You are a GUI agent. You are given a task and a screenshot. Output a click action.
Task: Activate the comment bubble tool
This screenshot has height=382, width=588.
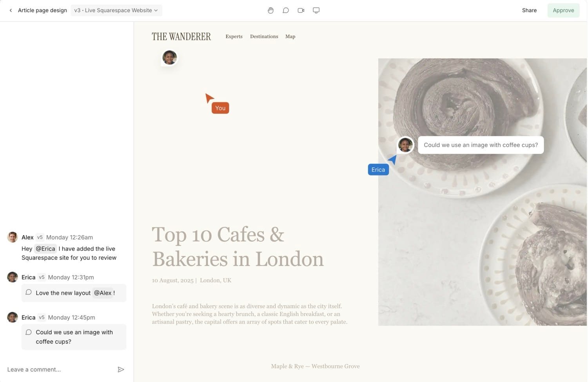(286, 11)
